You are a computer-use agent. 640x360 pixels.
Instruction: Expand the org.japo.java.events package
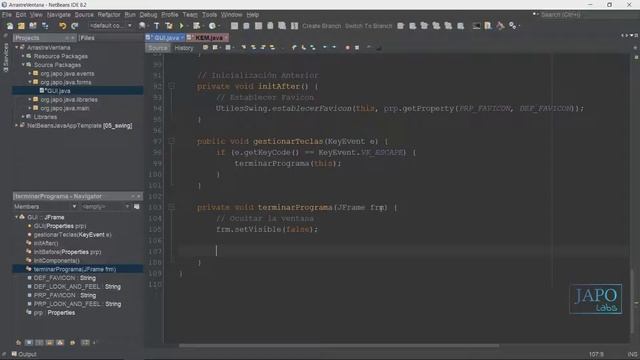[30, 73]
